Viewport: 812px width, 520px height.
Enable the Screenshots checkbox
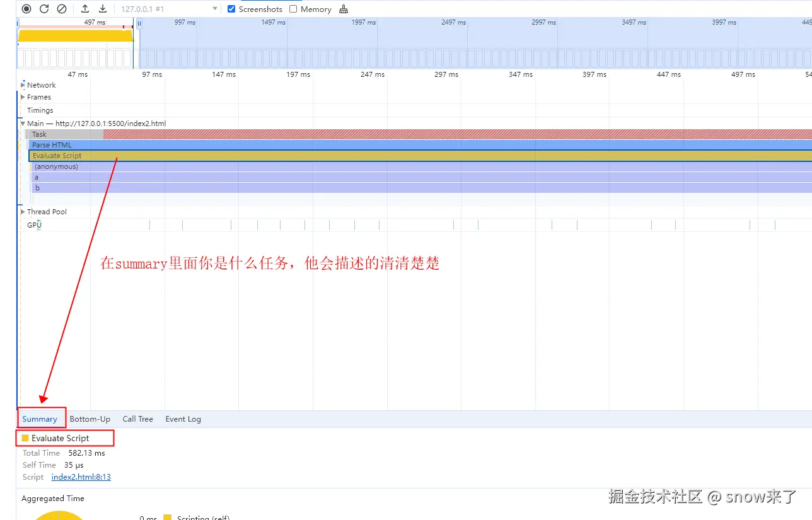[x=231, y=9]
